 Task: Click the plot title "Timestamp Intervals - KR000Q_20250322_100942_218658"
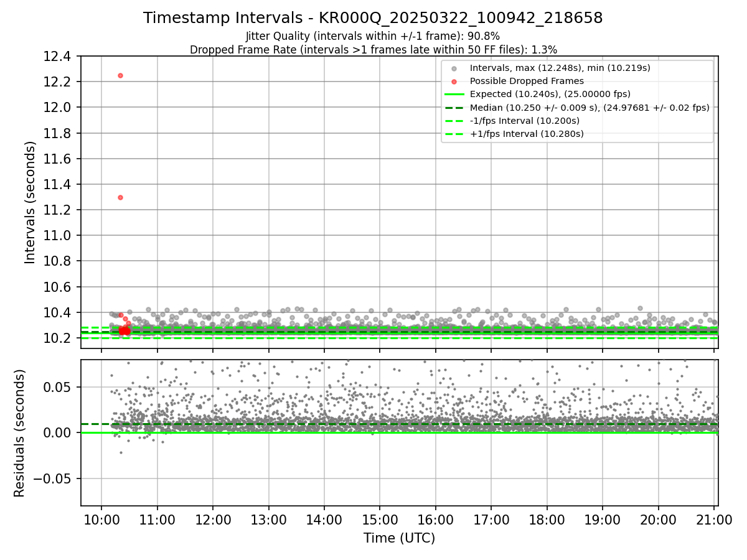(373, 18)
